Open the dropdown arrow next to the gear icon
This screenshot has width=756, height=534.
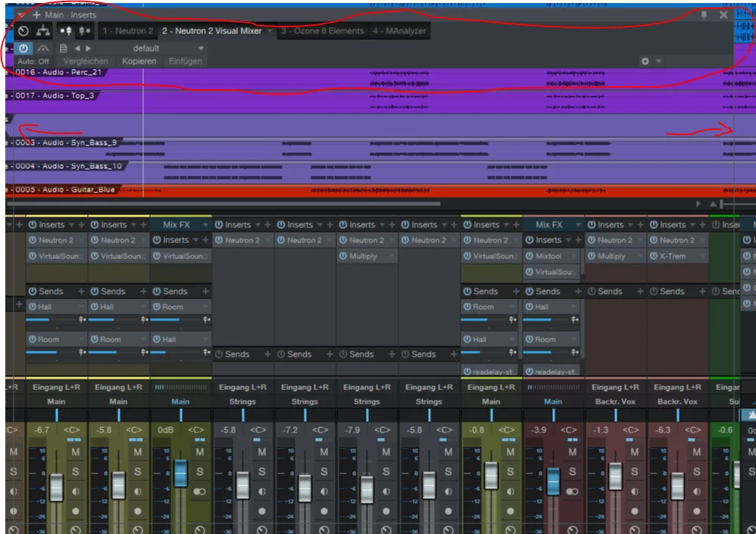pos(658,61)
